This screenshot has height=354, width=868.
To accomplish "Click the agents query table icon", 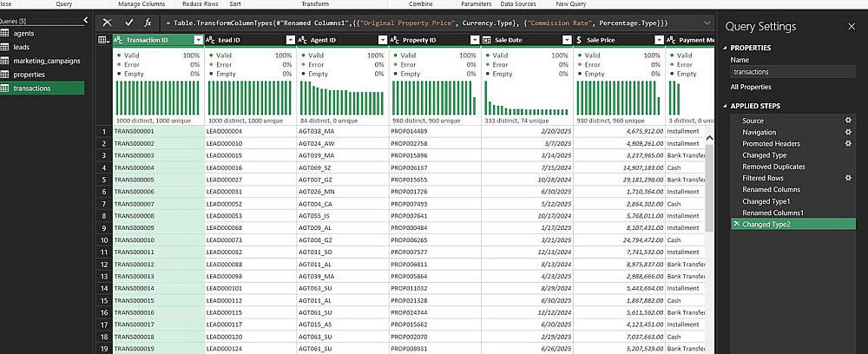I will pos(3,33).
